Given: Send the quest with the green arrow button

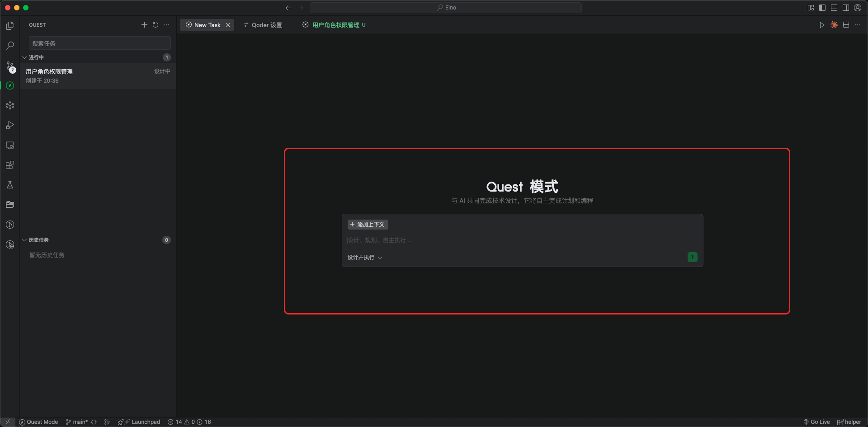Looking at the screenshot, I should [692, 257].
